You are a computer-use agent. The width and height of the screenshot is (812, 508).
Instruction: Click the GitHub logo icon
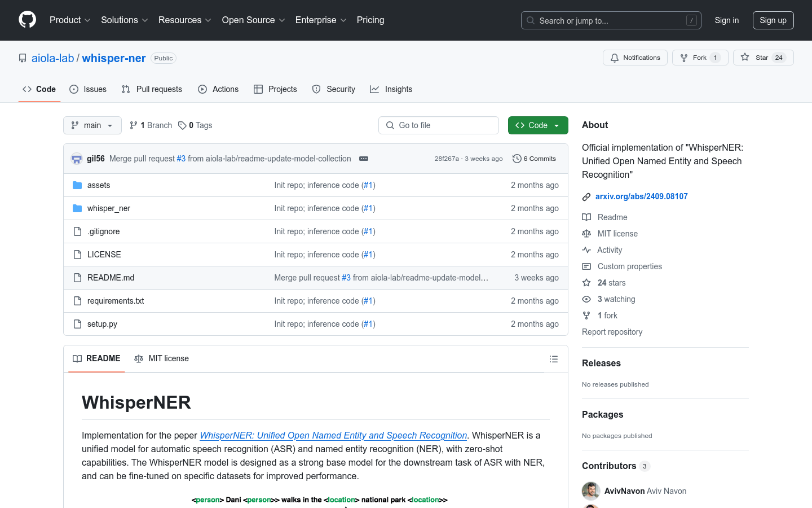(x=28, y=20)
